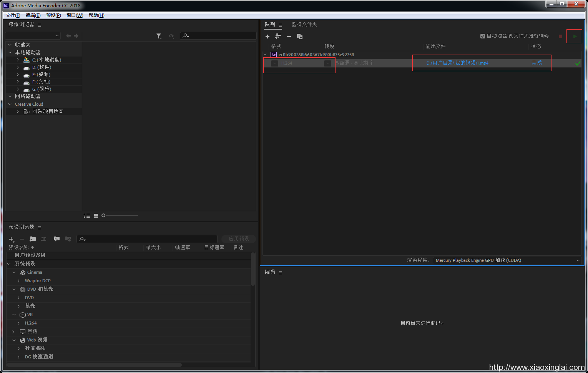Screen dimensions: 588x373
Task: Add a source with the queue plus icon
Action: click(267, 37)
